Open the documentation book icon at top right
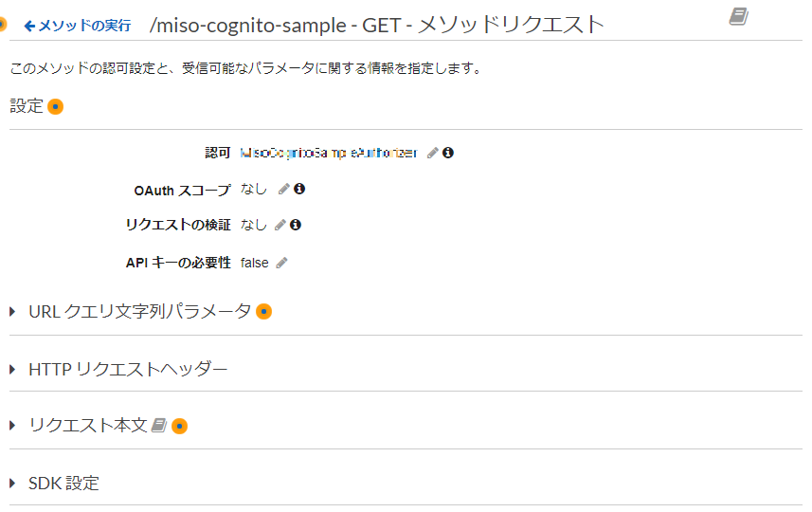 [x=739, y=16]
